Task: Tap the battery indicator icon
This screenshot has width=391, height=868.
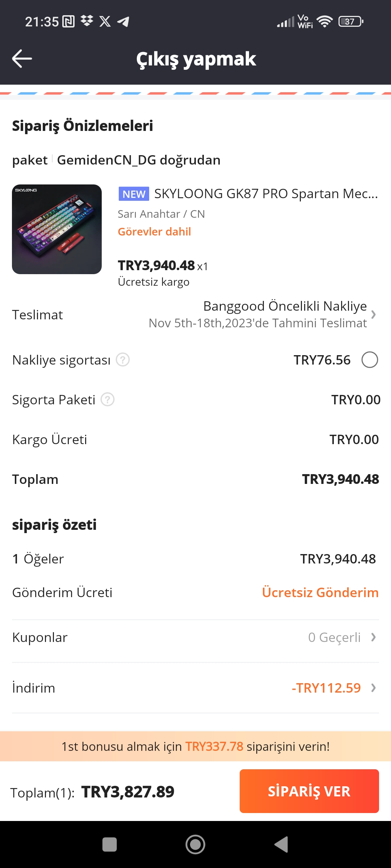Action: (x=350, y=22)
